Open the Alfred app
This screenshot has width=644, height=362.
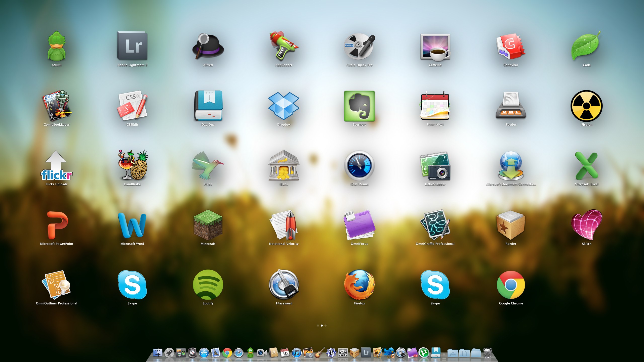pyautogui.click(x=208, y=46)
